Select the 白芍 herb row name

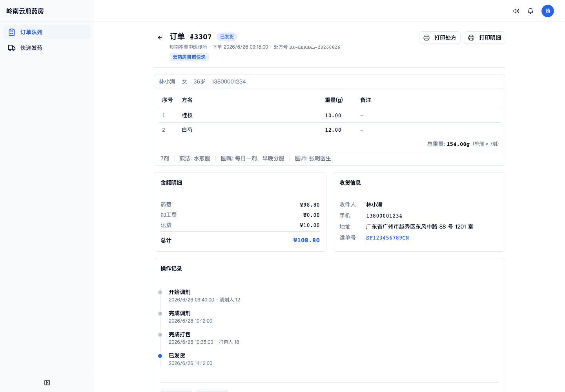(187, 130)
